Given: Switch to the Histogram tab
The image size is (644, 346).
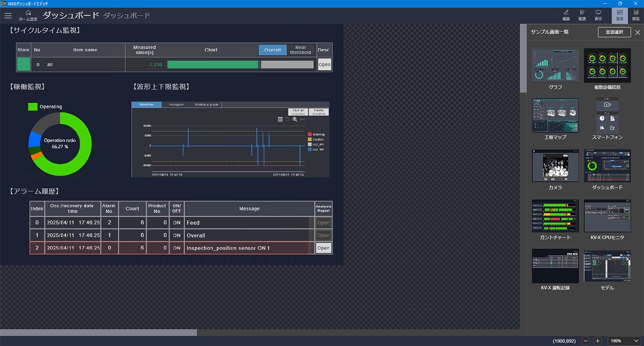Looking at the screenshot, I should pyautogui.click(x=176, y=105).
